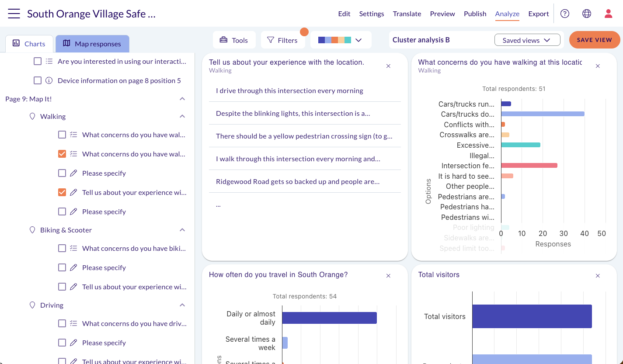Viewport: 623px width, 364px height.
Task: Open Tools toolbox button
Action: coord(234,40)
